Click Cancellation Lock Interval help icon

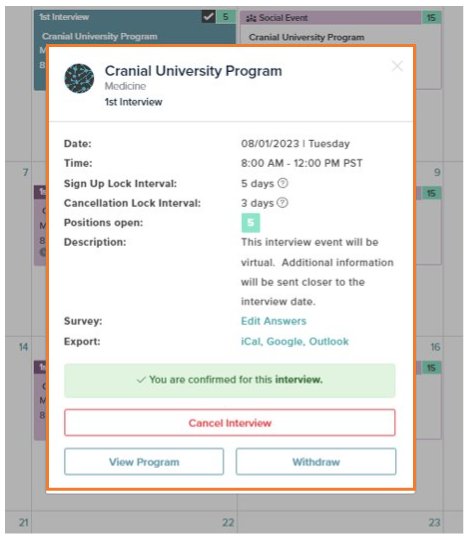(x=283, y=203)
